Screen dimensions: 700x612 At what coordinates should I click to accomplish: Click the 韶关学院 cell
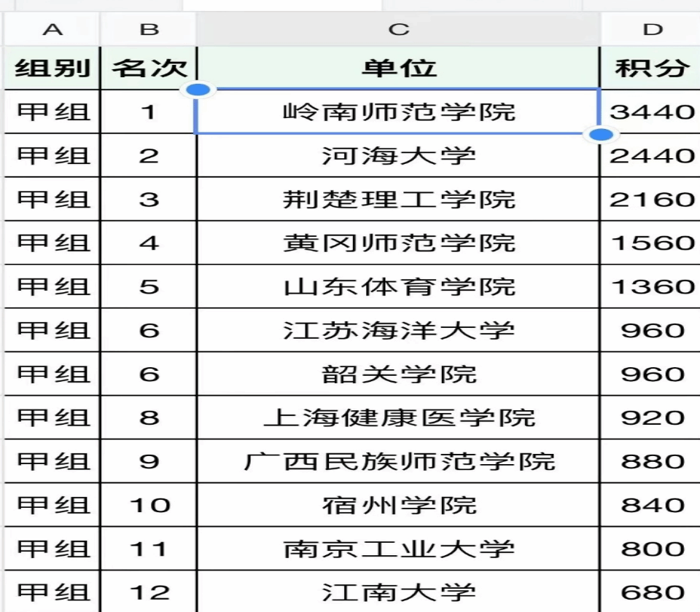click(x=399, y=374)
